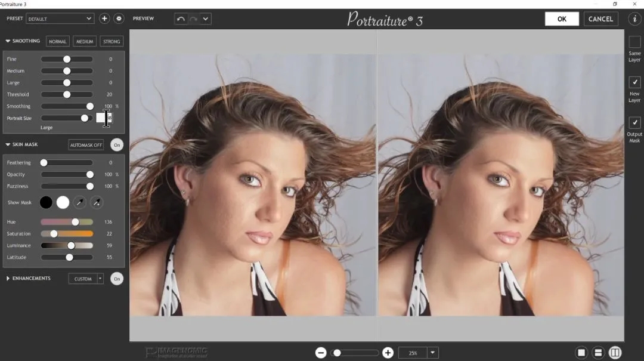Click the Opacity slider handle
Viewport: 644px width, 361px height.
tap(90, 175)
